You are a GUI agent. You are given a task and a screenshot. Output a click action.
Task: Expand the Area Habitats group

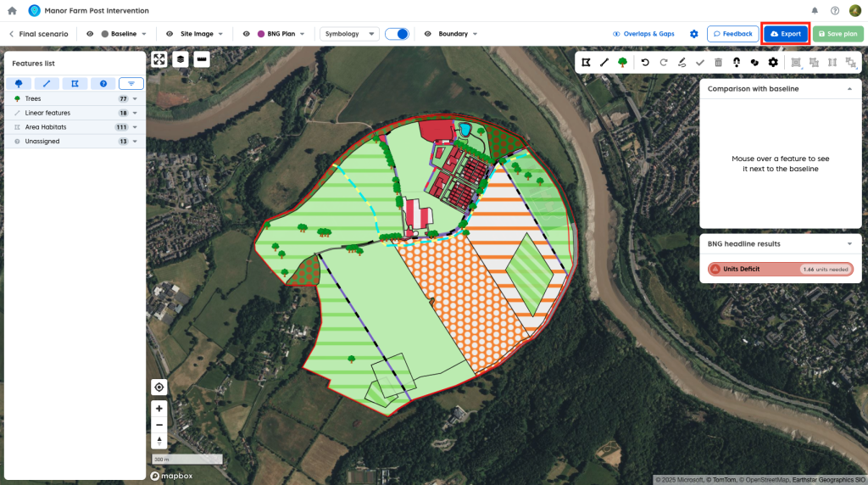(136, 127)
